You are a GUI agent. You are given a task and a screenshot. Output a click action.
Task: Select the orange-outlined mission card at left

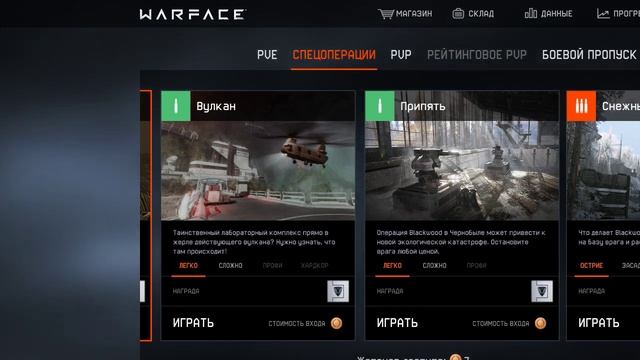point(146,216)
